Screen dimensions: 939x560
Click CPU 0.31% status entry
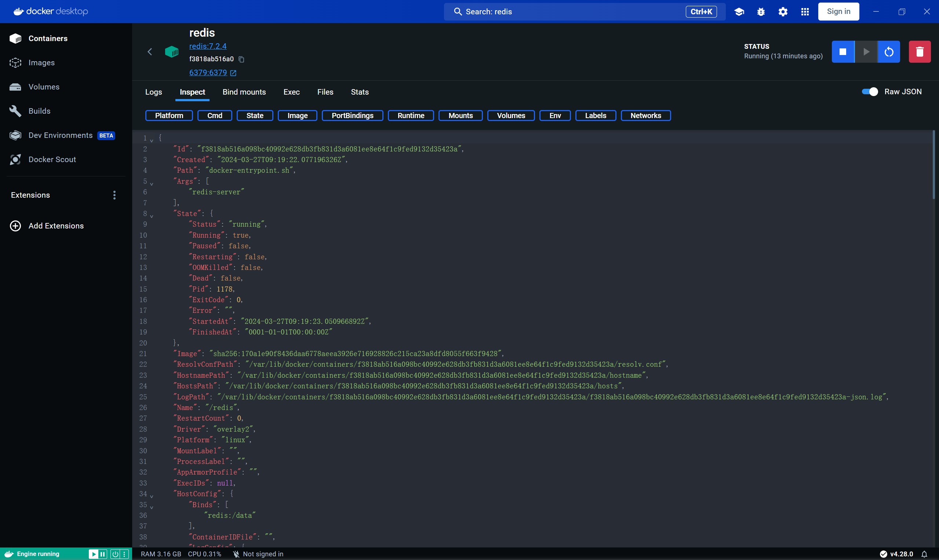(204, 554)
